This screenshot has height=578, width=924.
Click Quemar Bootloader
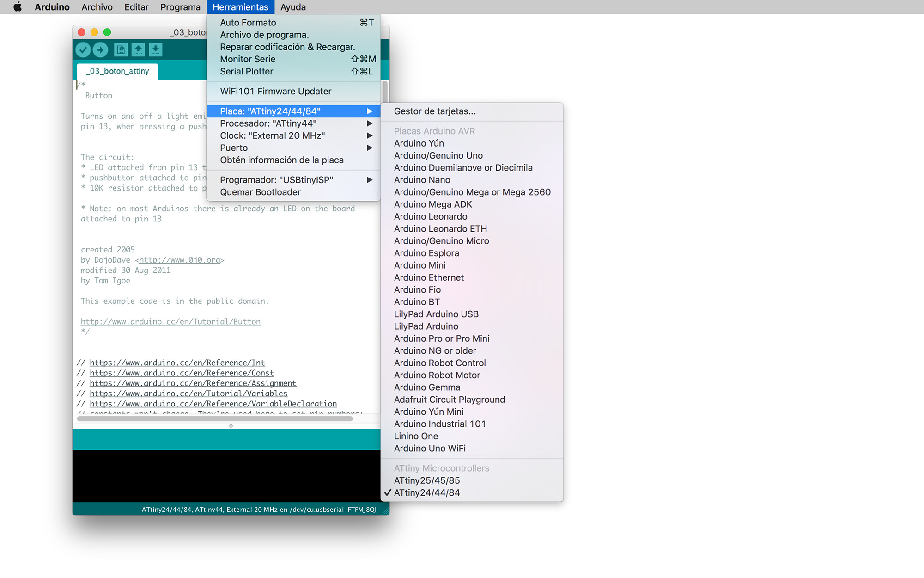tap(293, 192)
